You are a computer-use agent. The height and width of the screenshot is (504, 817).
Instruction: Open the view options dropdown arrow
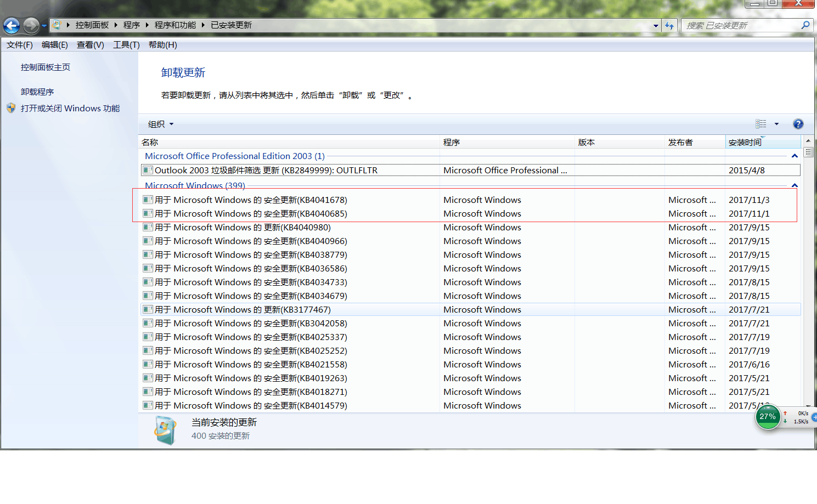[776, 124]
